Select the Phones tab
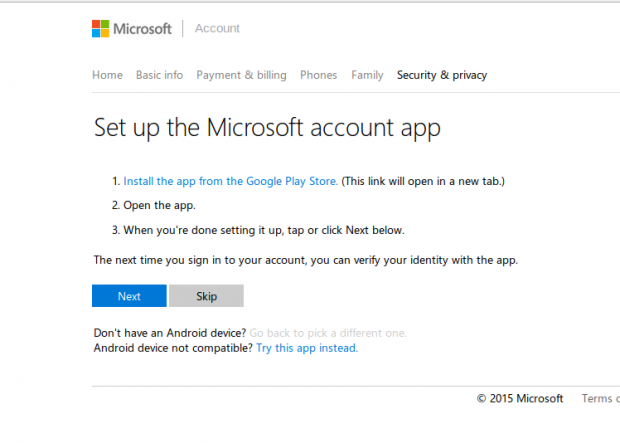 318,75
